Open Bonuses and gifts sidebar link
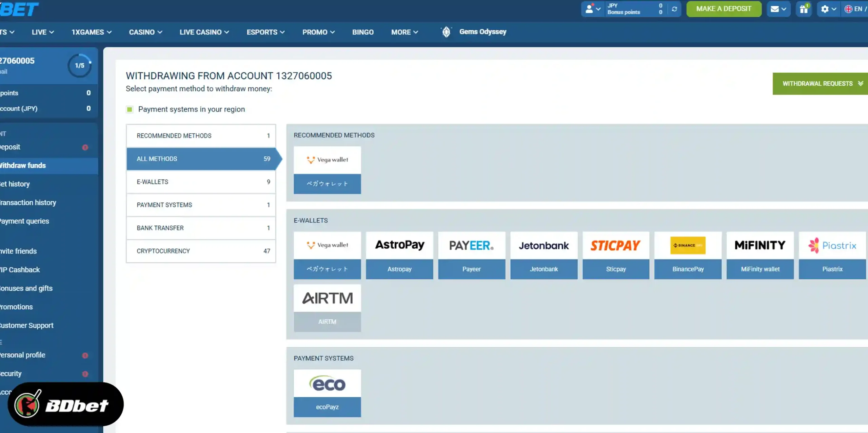The height and width of the screenshot is (433, 868). pos(26,288)
